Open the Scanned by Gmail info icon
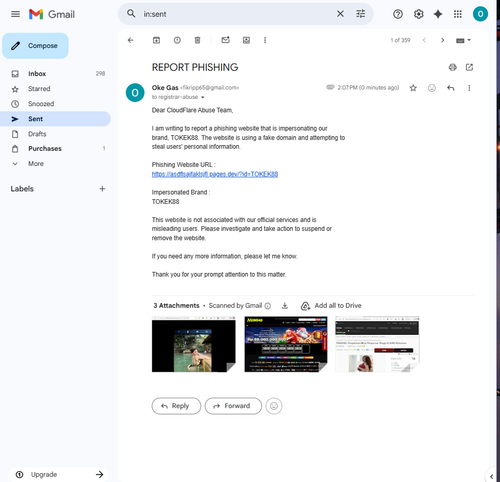500x482 pixels. [x=268, y=306]
